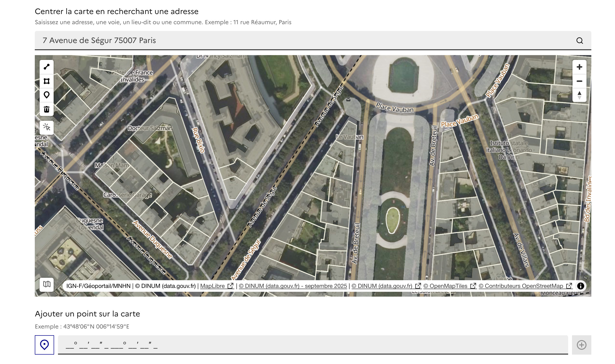
Task: Activate the pointer selection tool
Action: [x=47, y=128]
